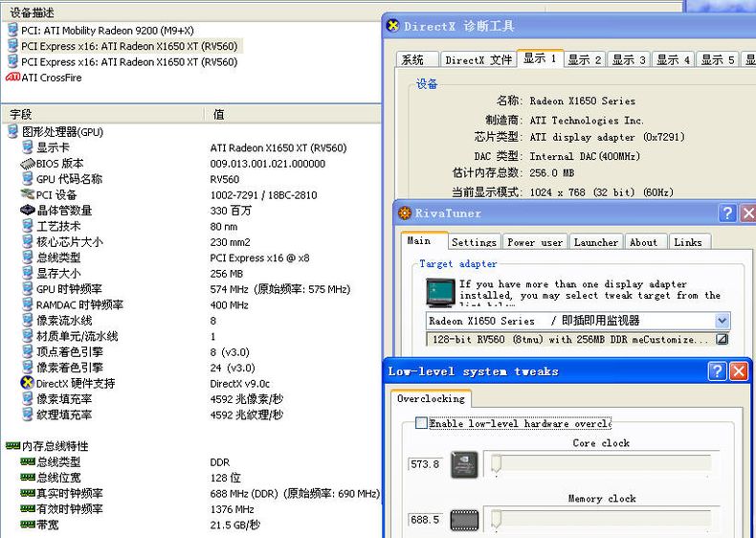Viewport: 756px width, 538px height.
Task: Click help button on Low-level system tweaks
Action: (717, 371)
